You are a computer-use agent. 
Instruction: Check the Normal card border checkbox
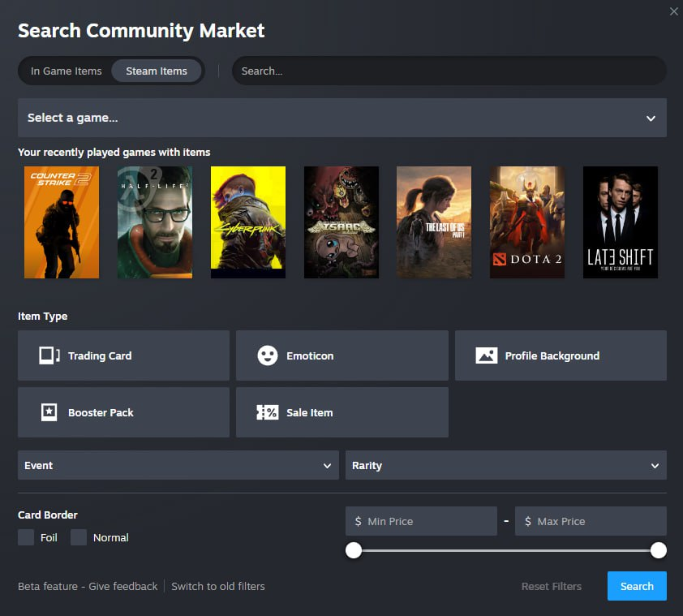(79, 537)
